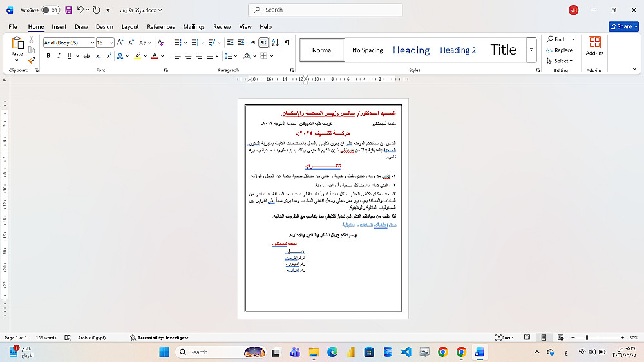This screenshot has width=644, height=362.
Task: Click the Share button
Action: 623,26
